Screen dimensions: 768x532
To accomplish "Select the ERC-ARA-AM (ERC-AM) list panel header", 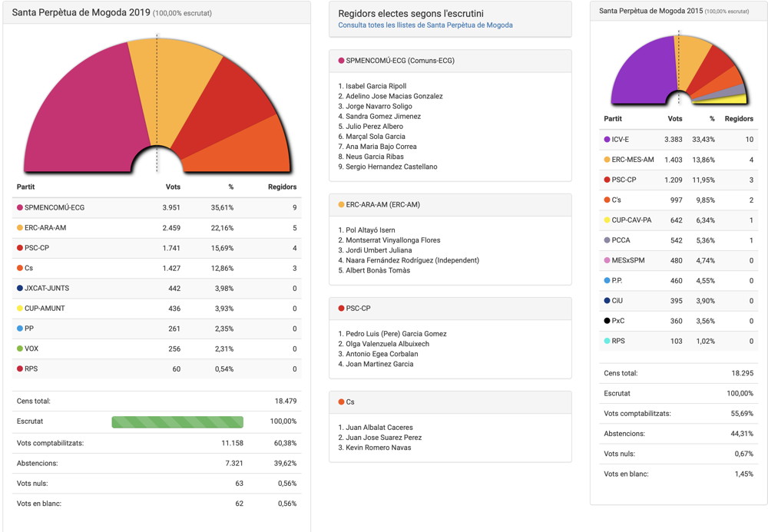I will [450, 205].
